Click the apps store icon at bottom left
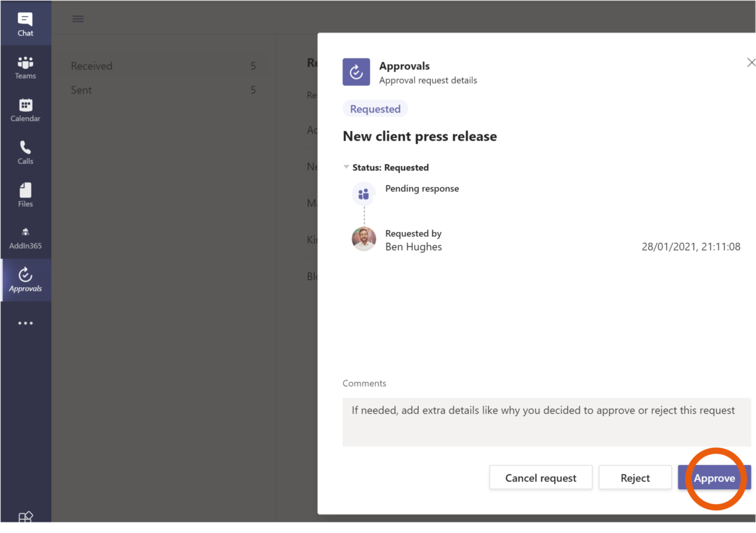 click(x=25, y=518)
